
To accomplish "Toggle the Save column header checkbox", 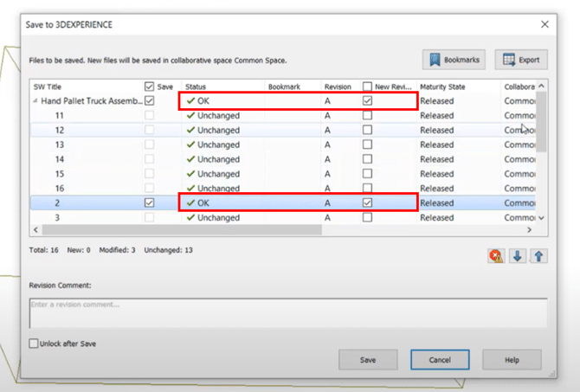I will [150, 87].
